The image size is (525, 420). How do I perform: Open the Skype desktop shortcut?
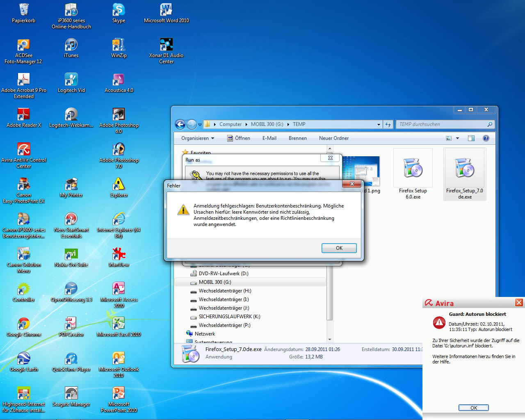tap(119, 10)
